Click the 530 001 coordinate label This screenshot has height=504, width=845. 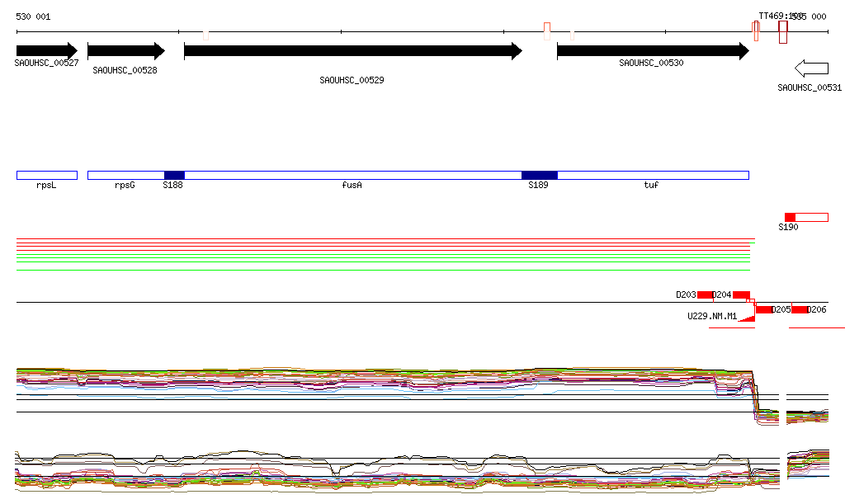(x=33, y=16)
